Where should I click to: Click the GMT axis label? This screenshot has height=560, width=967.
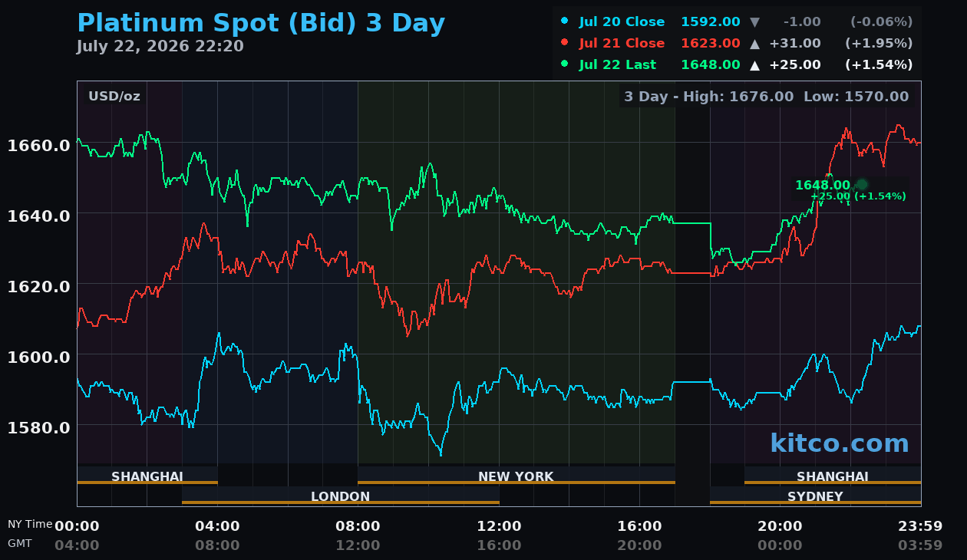tap(20, 543)
